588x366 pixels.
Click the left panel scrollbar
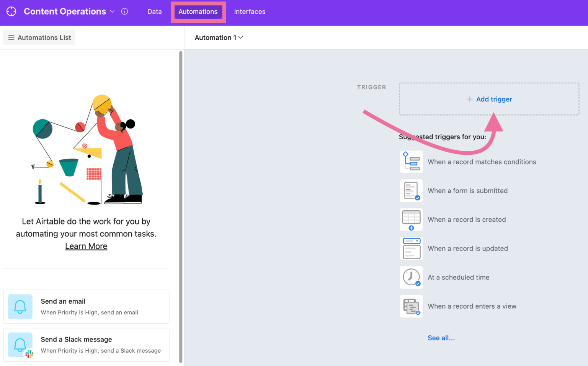coord(180,153)
